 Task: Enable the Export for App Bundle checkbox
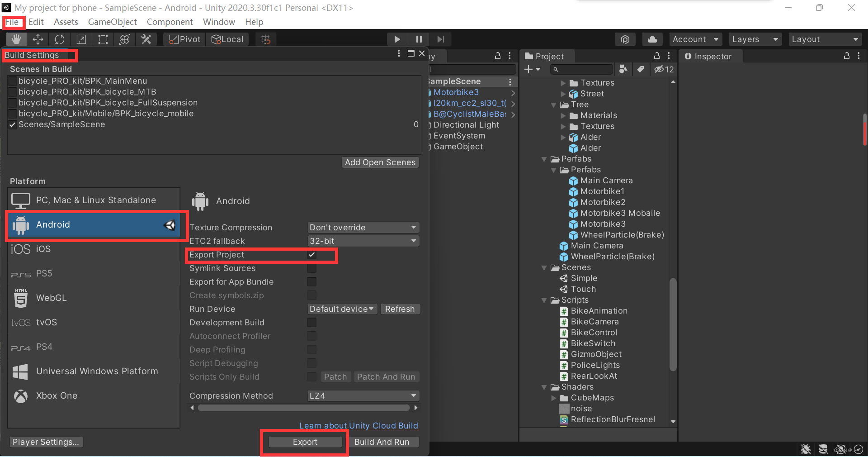point(311,281)
